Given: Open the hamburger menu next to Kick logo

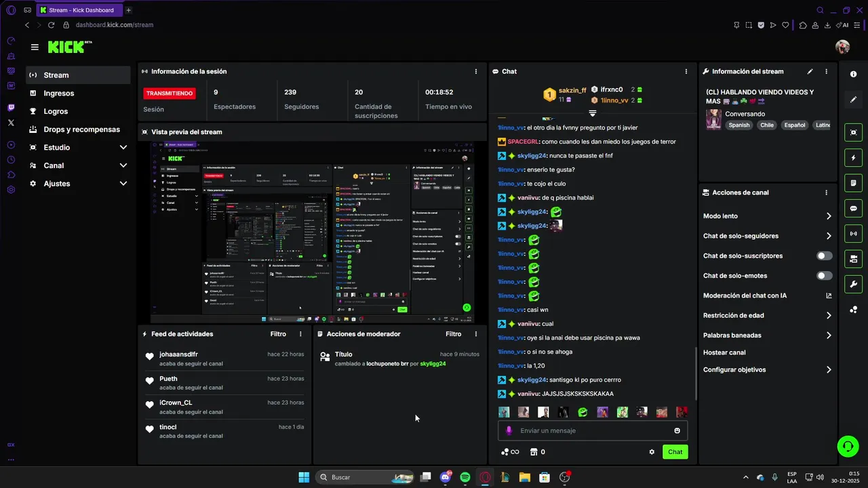Looking at the screenshot, I should (35, 47).
